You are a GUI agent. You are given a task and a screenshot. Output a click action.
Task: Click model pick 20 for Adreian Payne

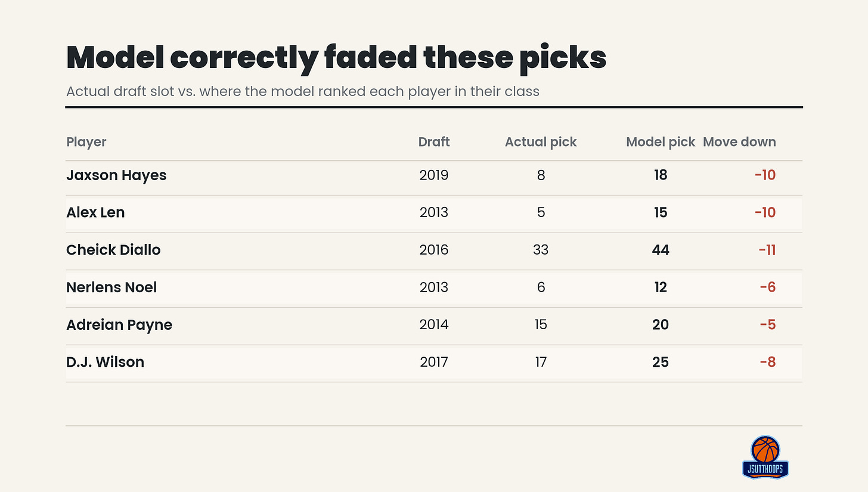661,325
